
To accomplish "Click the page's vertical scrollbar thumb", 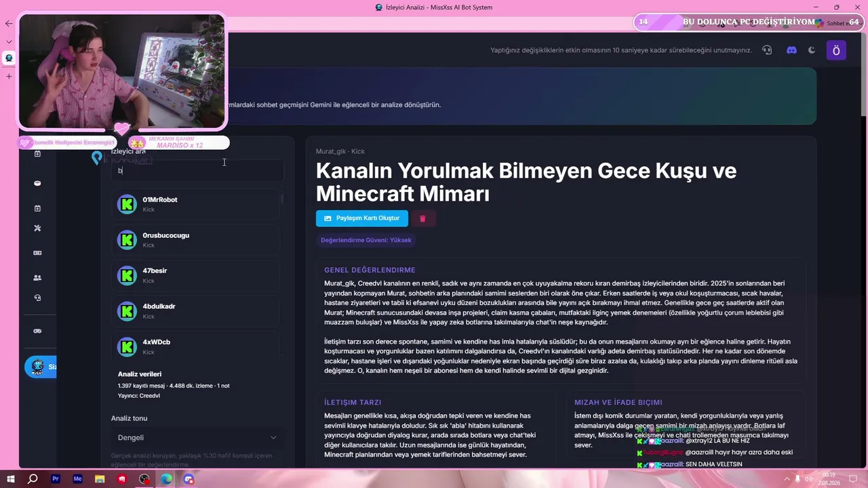I will (x=863, y=75).
